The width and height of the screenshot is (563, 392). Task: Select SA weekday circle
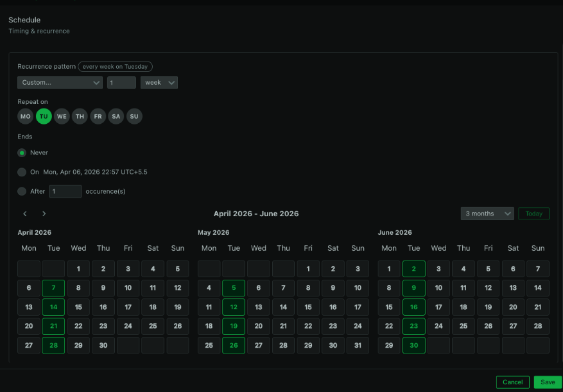(x=116, y=116)
